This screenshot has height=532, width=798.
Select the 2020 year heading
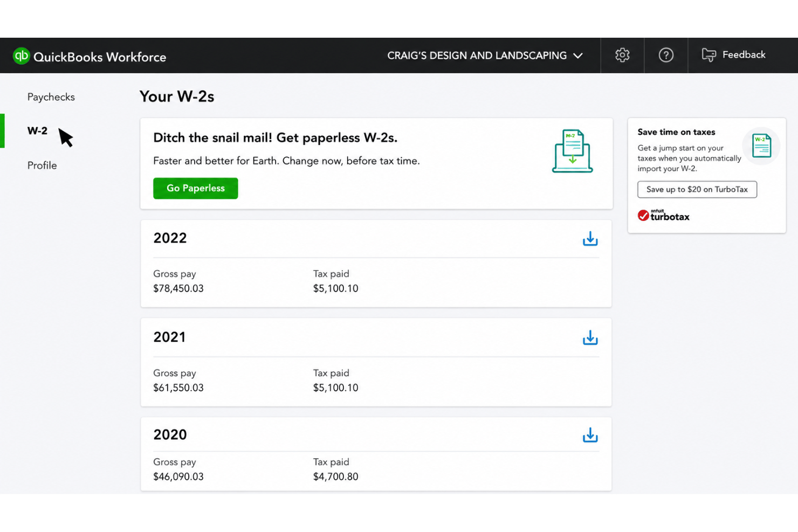170,435
